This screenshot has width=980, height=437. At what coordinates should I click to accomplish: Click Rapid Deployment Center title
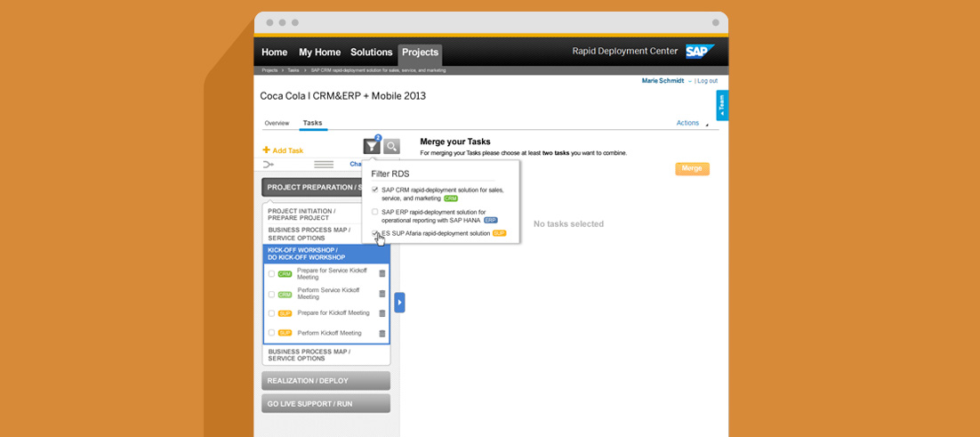(625, 52)
